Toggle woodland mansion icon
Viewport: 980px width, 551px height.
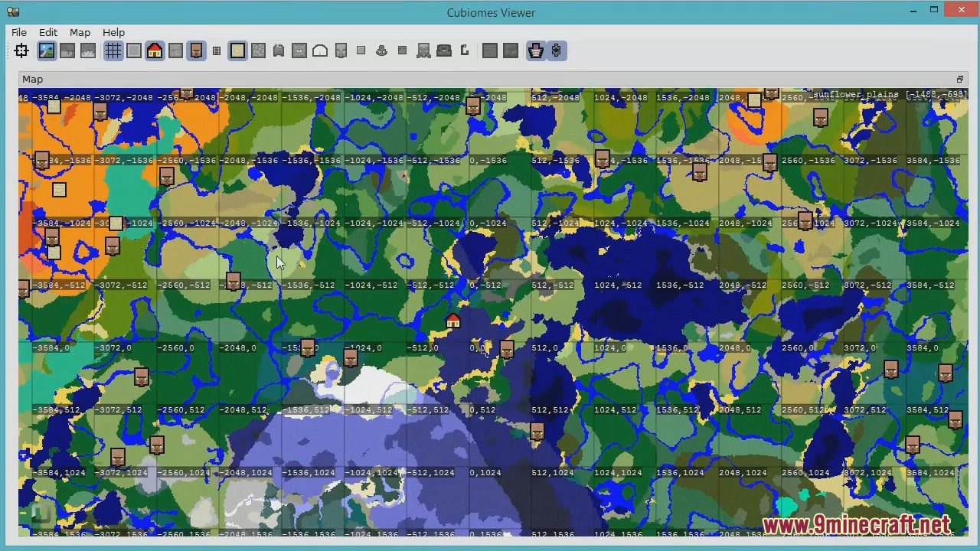341,51
